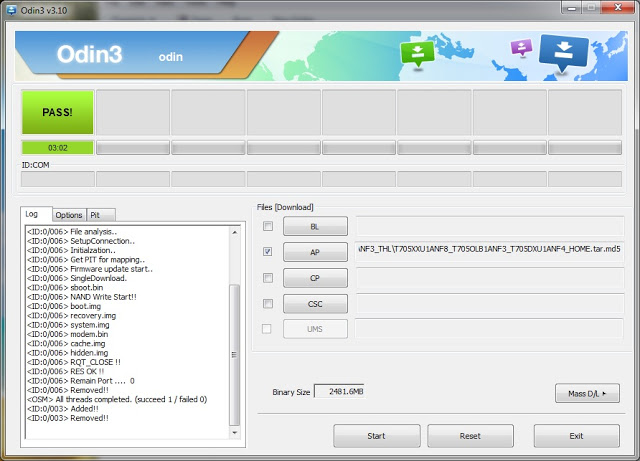Image resolution: width=640 pixels, height=461 pixels.
Task: Open the Options tab
Action: tap(69, 215)
